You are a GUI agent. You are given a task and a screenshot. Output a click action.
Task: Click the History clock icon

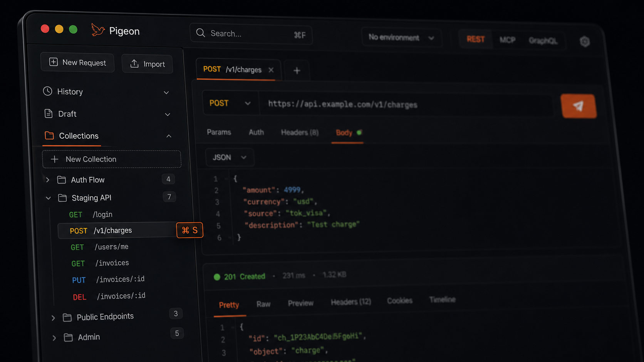(x=47, y=91)
